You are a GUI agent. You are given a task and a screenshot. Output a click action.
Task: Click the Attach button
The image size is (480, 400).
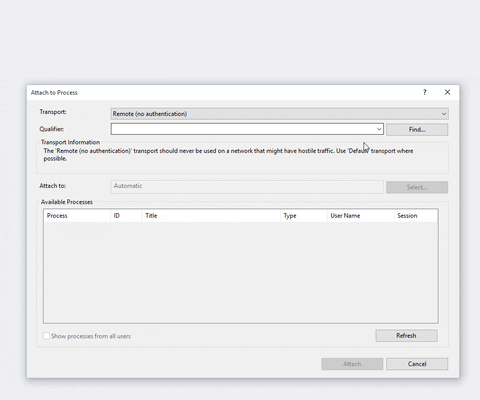click(352, 364)
